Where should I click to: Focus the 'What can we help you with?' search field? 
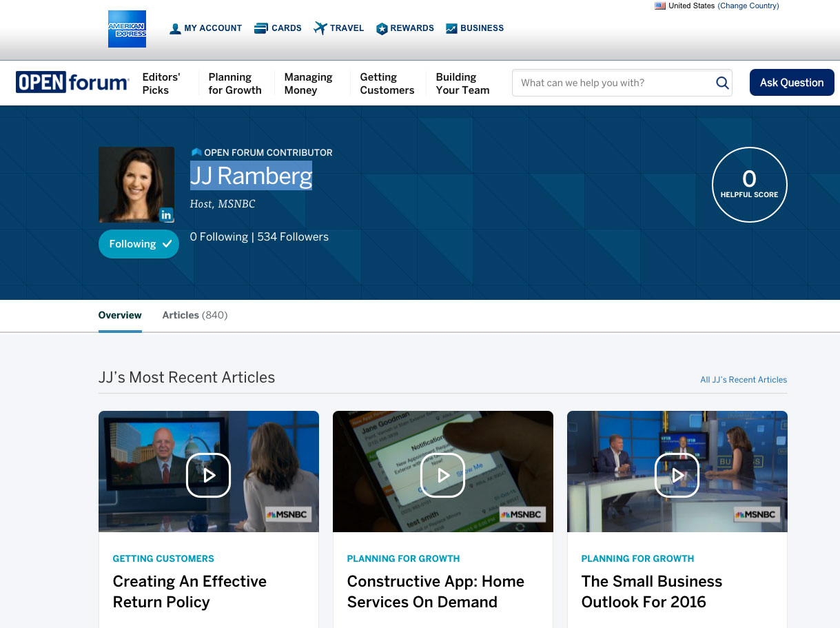tap(613, 83)
